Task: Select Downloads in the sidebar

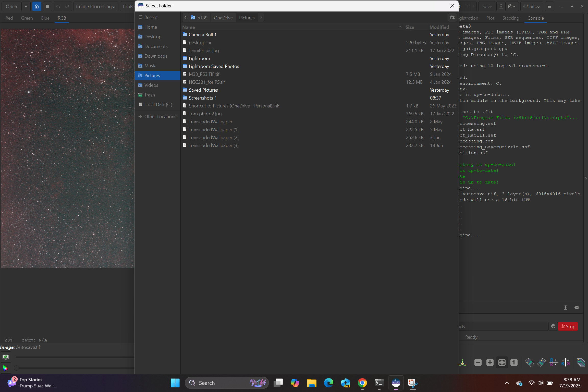Action: click(x=157, y=56)
